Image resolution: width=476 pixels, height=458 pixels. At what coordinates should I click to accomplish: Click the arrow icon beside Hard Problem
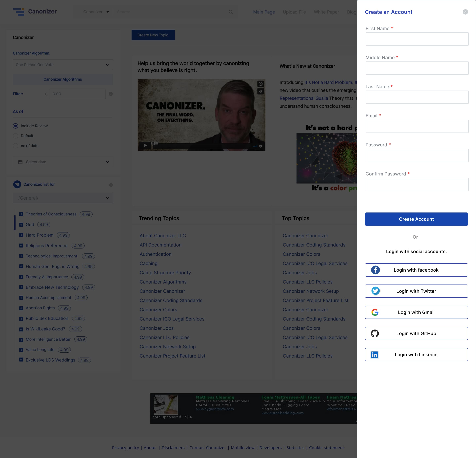point(21,235)
